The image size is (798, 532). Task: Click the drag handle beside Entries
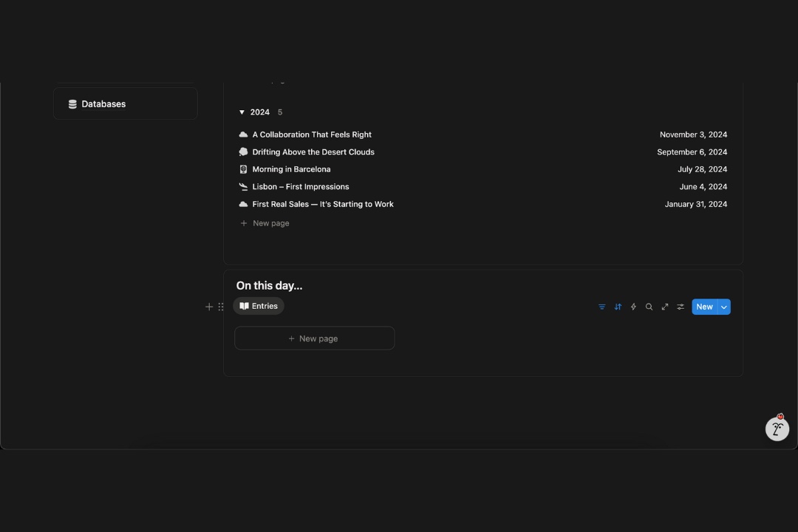tap(221, 307)
